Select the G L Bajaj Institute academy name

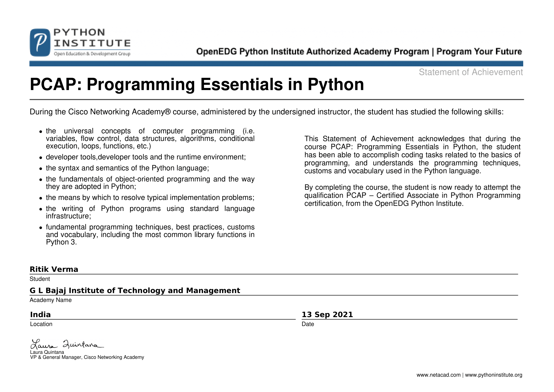135,290
